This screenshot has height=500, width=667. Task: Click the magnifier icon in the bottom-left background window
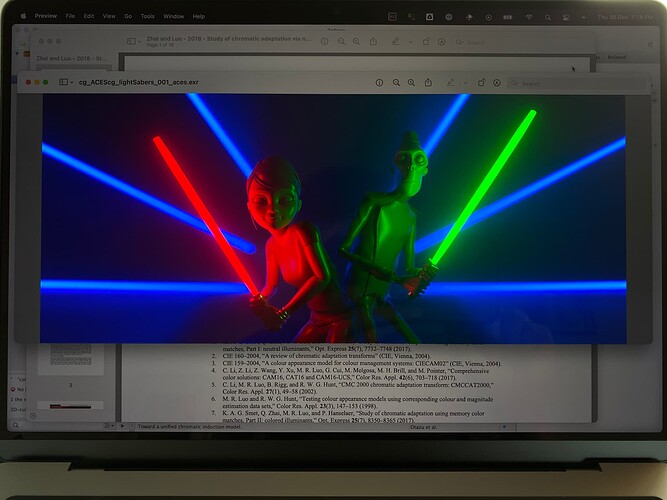[x=16, y=425]
